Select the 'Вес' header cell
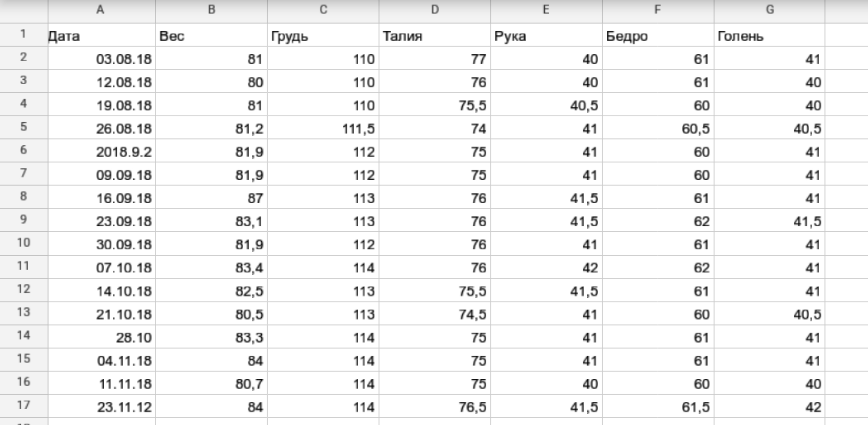 211,36
